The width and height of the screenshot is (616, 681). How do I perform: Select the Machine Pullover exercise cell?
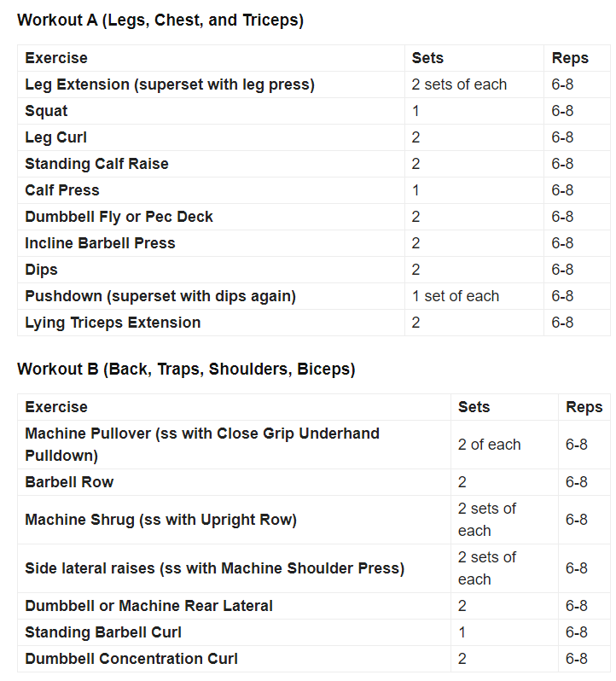tap(202, 445)
